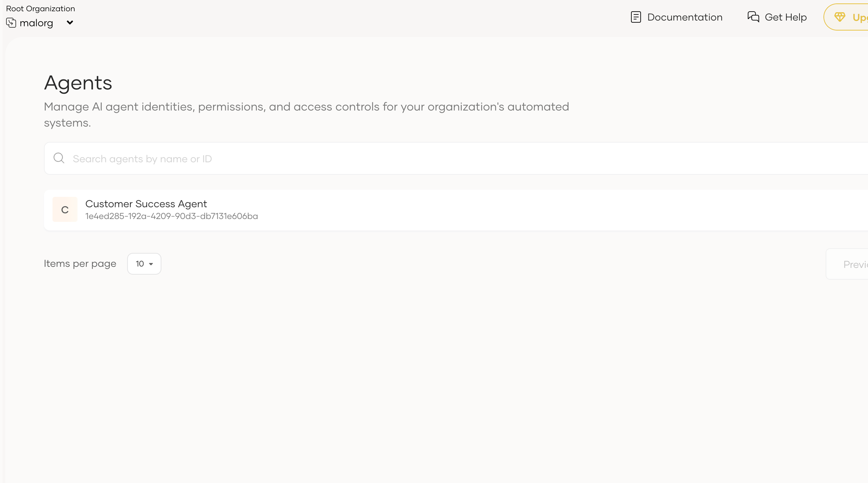Click the Customer Success Agent avatar with letter C
Image resolution: width=868 pixels, height=483 pixels.
pos(64,209)
